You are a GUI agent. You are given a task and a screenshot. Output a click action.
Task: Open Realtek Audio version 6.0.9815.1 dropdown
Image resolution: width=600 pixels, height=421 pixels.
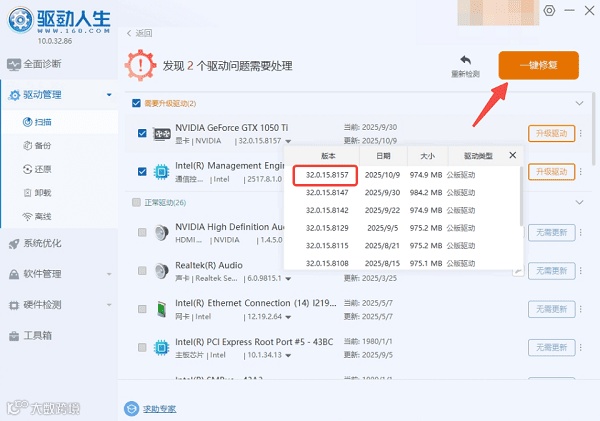(x=288, y=279)
